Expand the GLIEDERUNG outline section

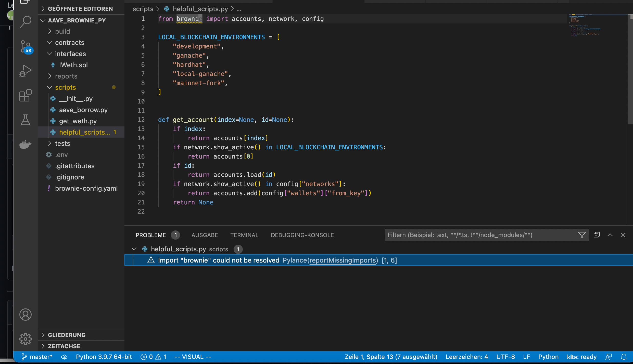pos(81,335)
